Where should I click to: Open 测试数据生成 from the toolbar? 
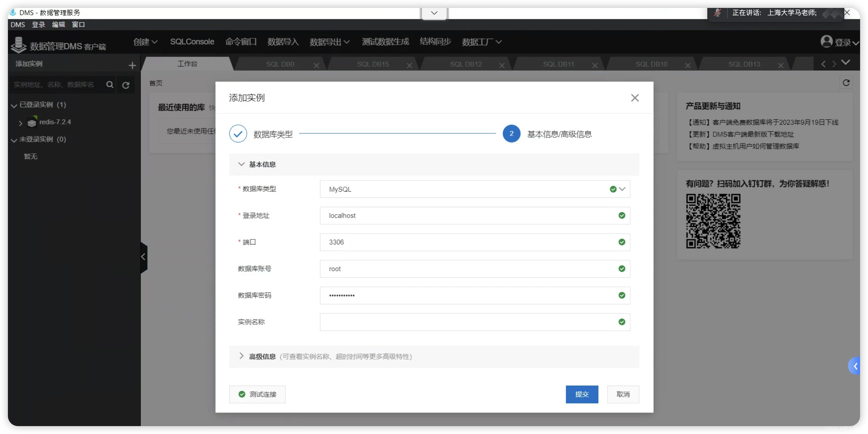pos(385,42)
